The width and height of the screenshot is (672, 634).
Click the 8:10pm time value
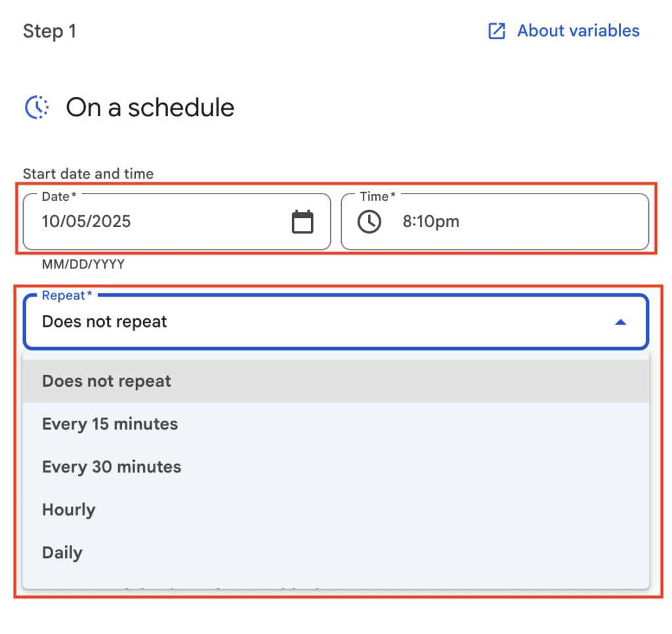coord(430,222)
